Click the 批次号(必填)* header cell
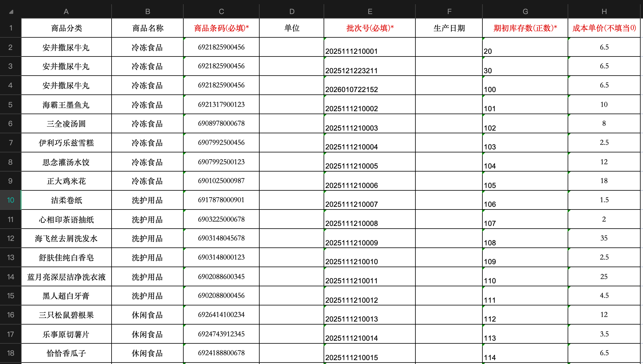 click(370, 28)
